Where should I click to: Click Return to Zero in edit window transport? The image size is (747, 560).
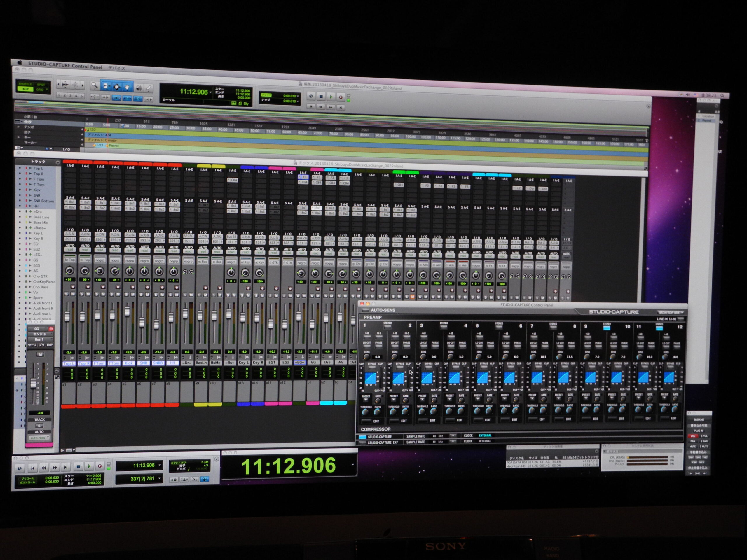point(311,106)
